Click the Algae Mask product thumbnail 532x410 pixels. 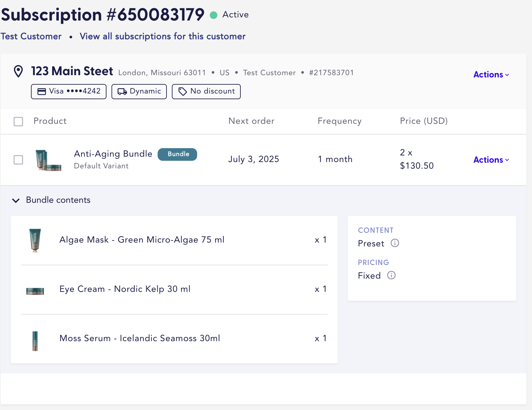tap(35, 240)
